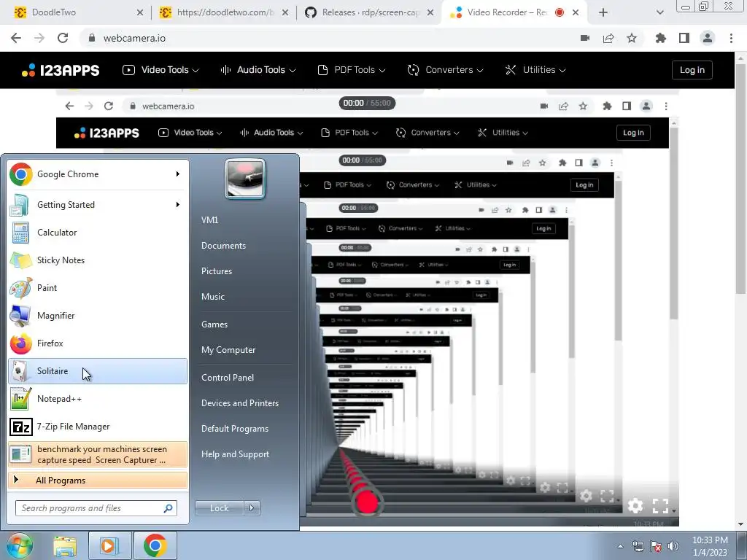Open Music library

click(213, 297)
